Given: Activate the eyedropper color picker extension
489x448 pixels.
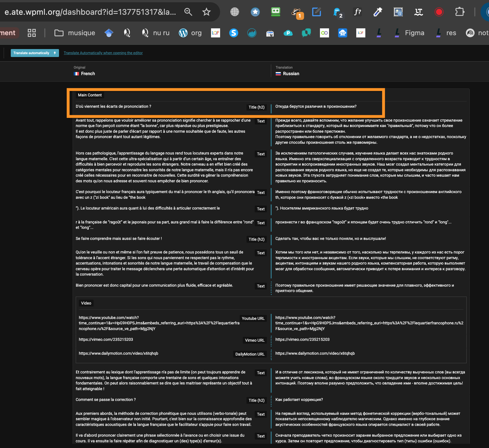Looking at the screenshot, I should pyautogui.click(x=378, y=12).
